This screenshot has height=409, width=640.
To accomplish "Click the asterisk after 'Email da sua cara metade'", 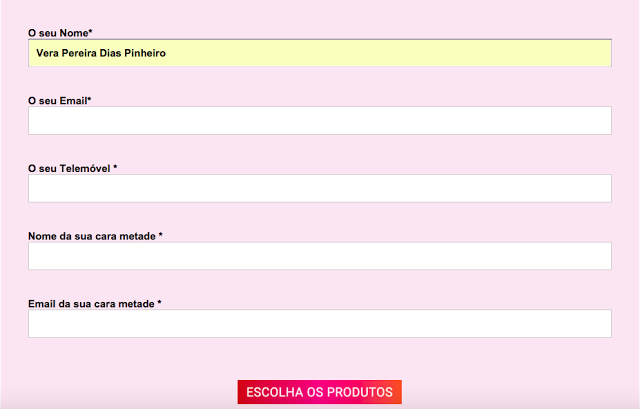I will pyautogui.click(x=159, y=303).
